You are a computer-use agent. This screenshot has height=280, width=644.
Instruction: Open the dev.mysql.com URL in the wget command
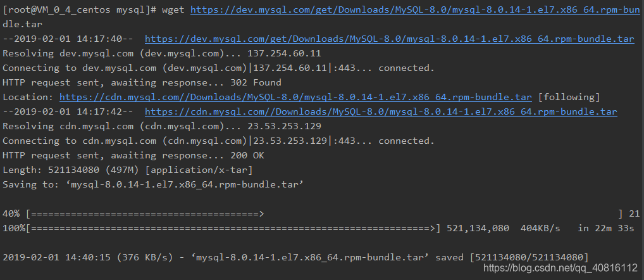pyautogui.click(x=415, y=10)
